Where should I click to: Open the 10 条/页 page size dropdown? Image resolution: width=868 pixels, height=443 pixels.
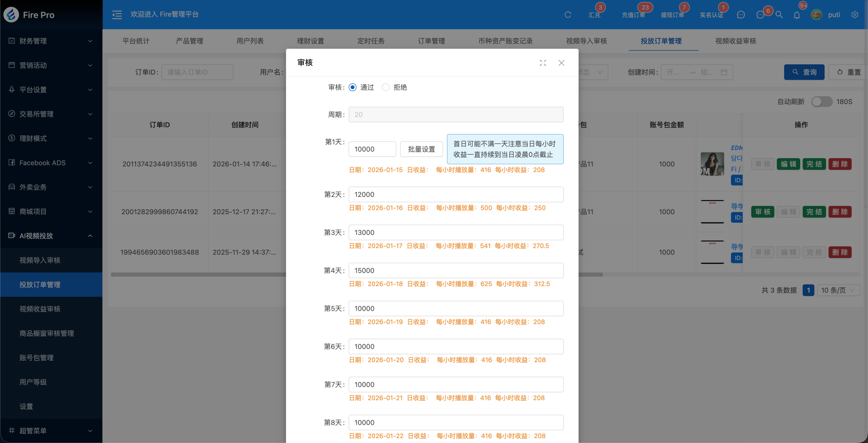click(x=838, y=290)
